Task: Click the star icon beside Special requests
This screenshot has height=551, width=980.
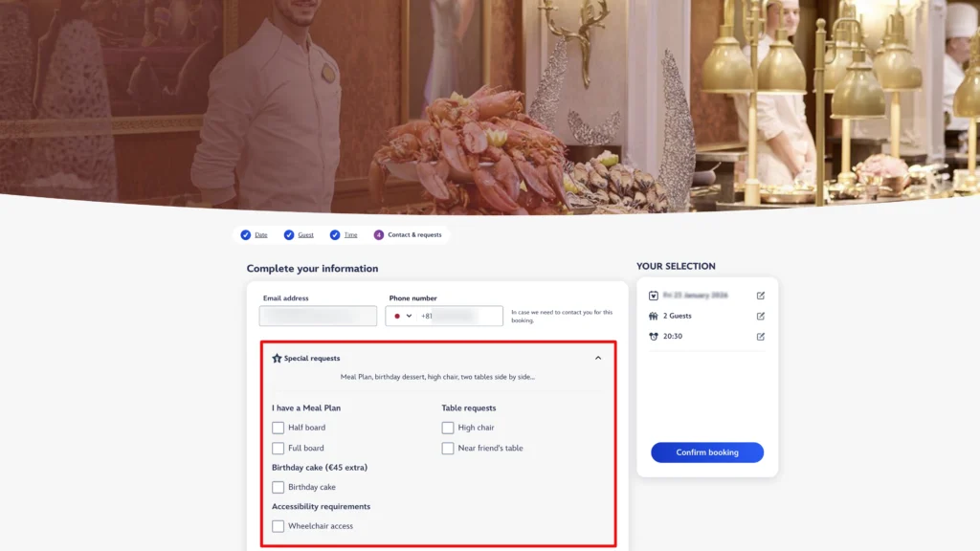Action: click(277, 359)
